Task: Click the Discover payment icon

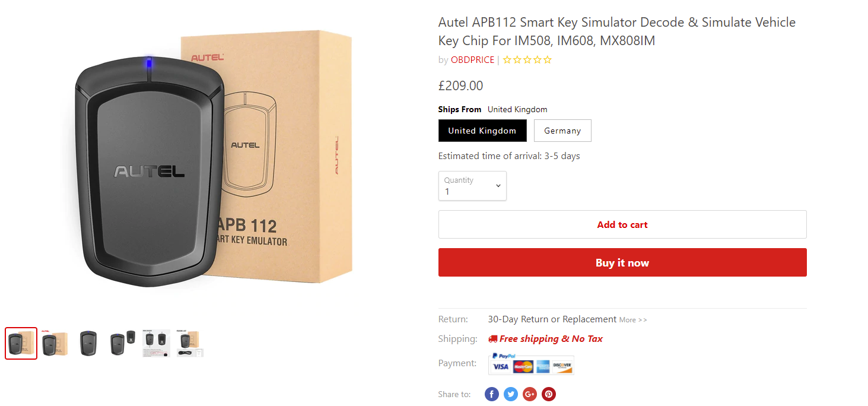Action: coord(562,367)
